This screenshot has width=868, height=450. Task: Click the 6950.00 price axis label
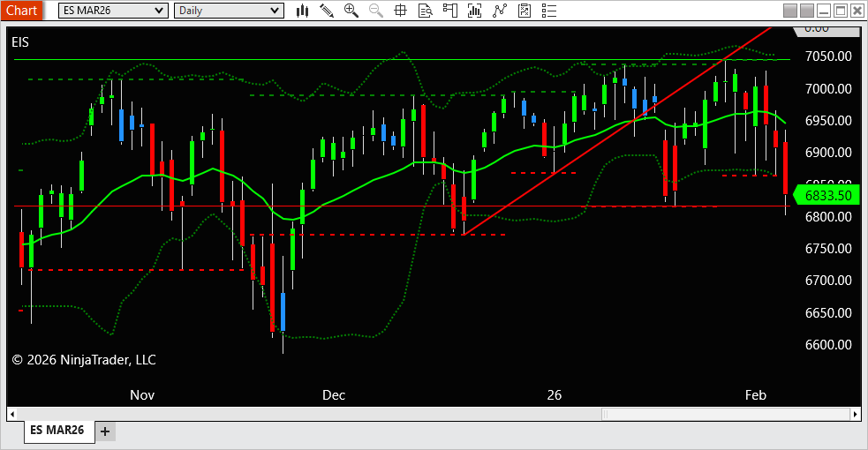[x=828, y=121]
